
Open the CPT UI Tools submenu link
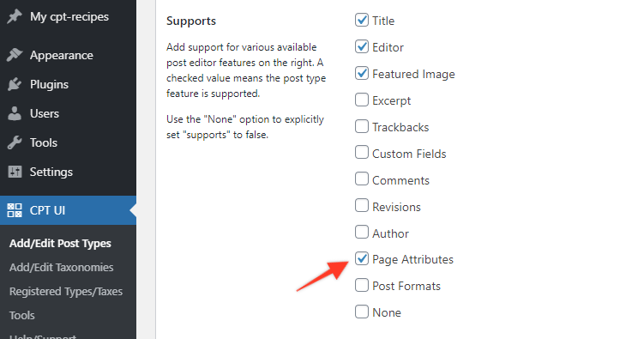point(21,315)
